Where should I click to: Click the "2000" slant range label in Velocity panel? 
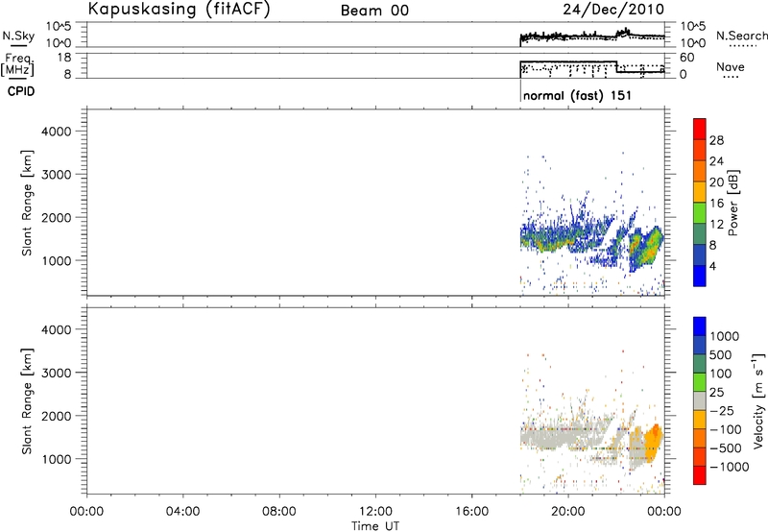tap(57, 416)
